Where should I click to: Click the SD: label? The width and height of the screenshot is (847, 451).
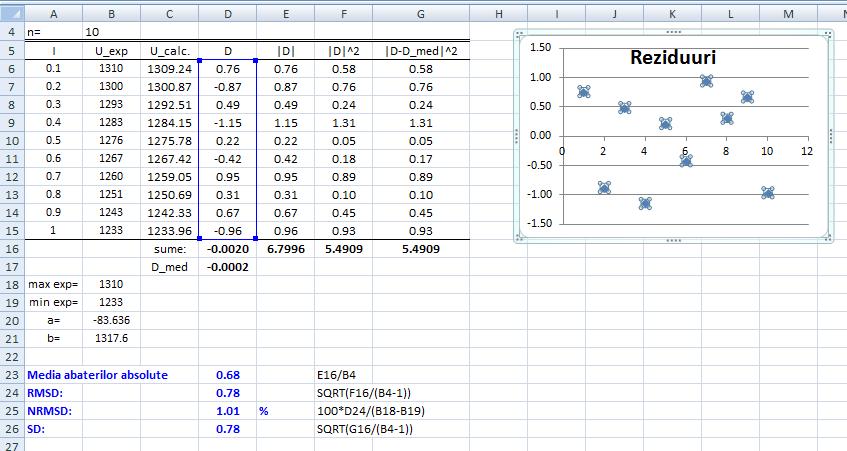[x=36, y=429]
